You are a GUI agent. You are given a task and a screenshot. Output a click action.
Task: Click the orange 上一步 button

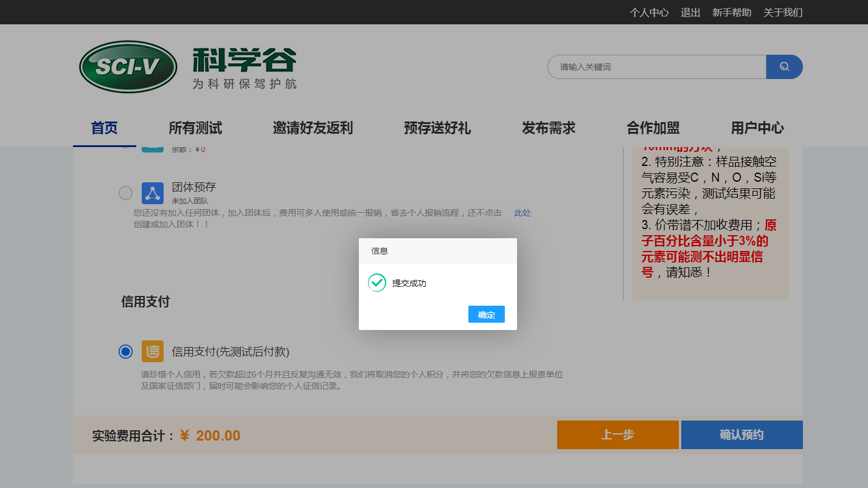[x=617, y=435]
